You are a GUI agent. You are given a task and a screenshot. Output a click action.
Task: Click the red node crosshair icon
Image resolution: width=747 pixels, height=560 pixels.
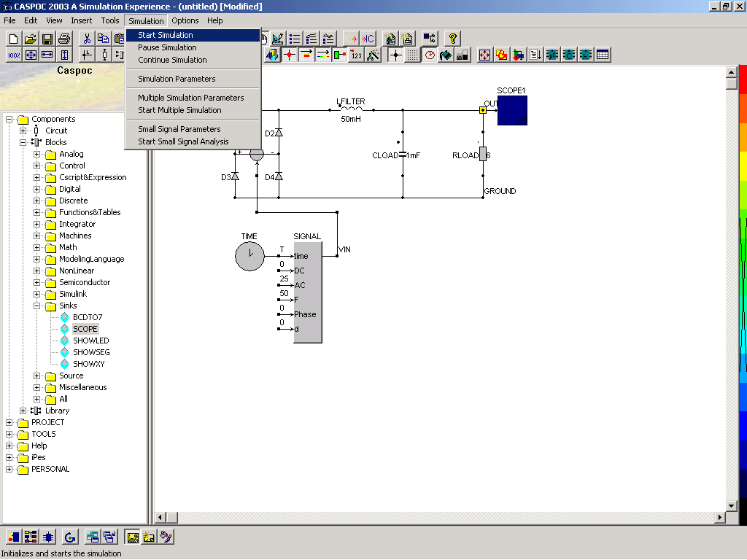(289, 55)
